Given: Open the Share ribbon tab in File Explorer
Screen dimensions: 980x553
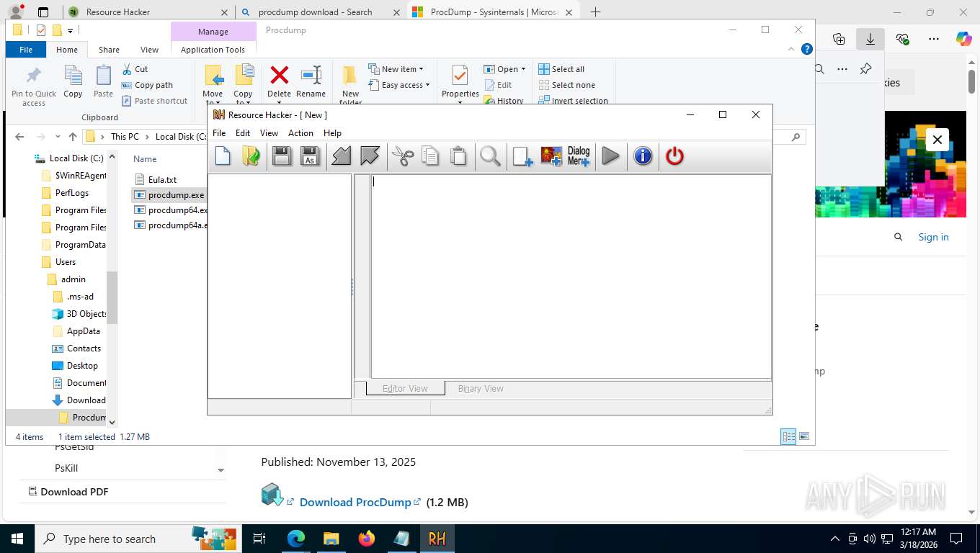Looking at the screenshot, I should point(110,50).
